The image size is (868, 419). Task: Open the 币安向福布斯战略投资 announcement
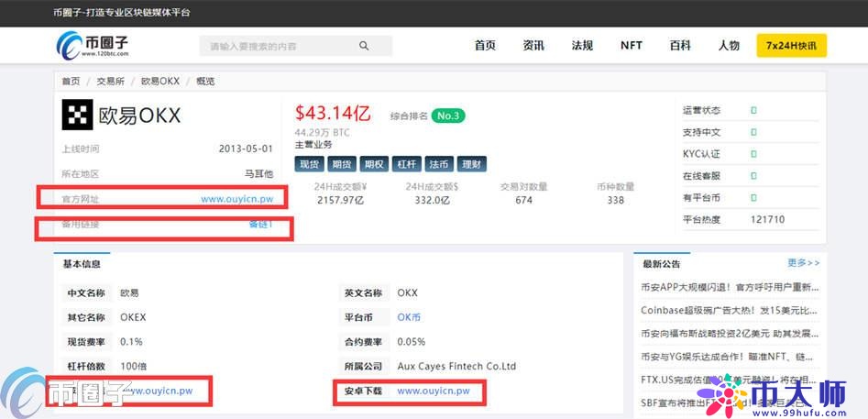click(x=730, y=334)
